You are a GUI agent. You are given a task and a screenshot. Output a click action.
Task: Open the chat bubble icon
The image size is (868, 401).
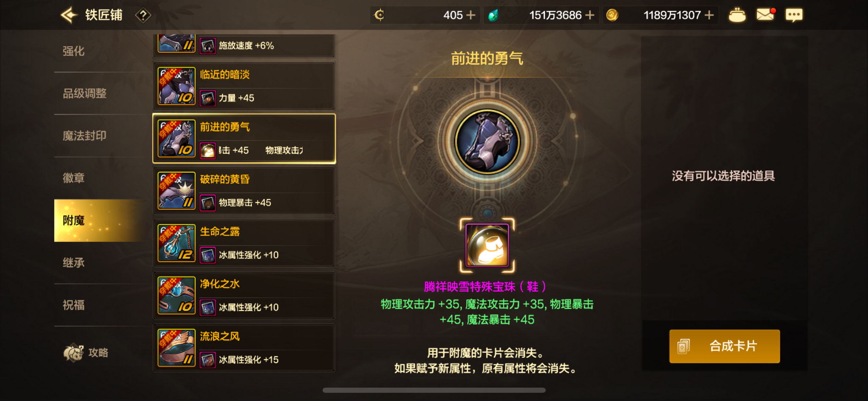tap(794, 15)
